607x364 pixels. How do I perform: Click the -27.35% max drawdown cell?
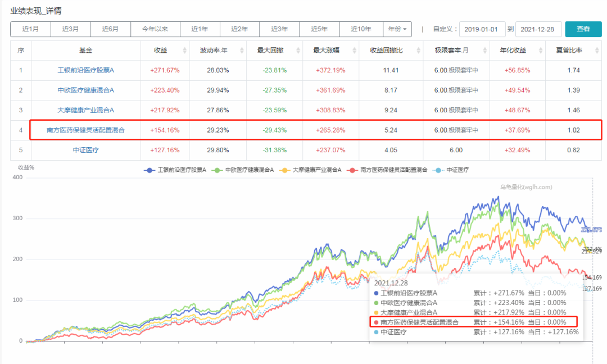point(275,90)
